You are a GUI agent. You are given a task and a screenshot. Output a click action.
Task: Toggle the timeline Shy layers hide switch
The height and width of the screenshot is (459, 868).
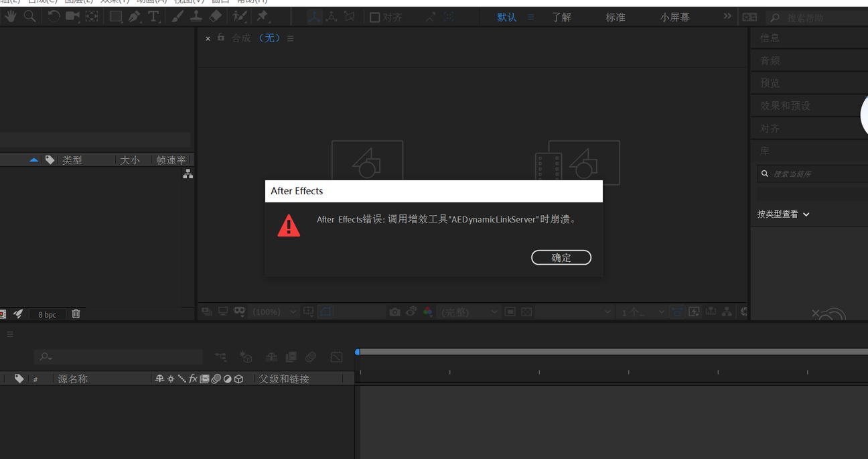[x=271, y=357]
